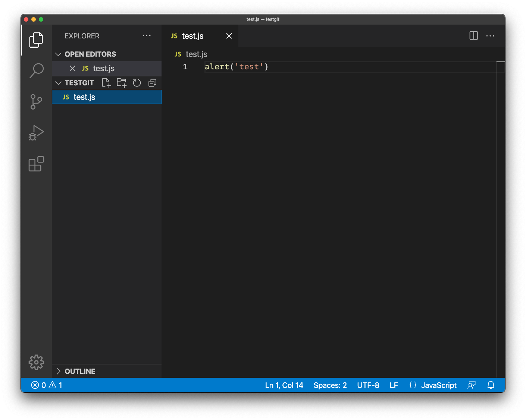Refresh the TESTGIT explorer
The image size is (526, 420).
point(137,83)
